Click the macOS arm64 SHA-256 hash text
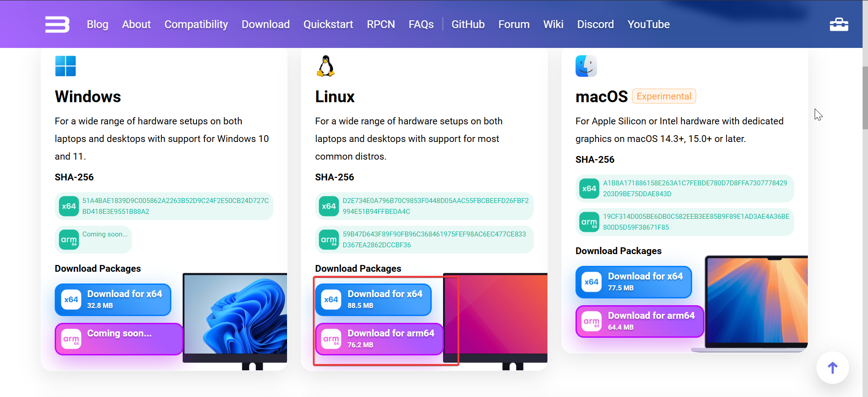 (696, 222)
